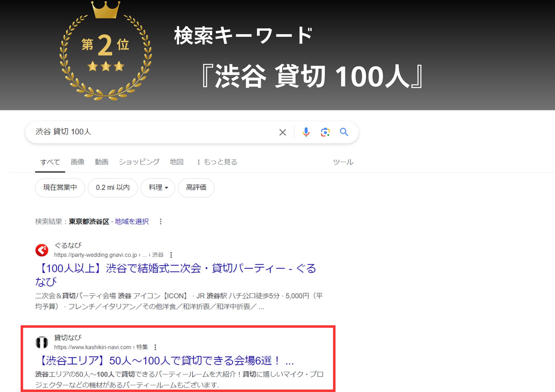The height and width of the screenshot is (392, 555).
Task: Click the search box containing 渋谷 貸切 100人
Action: 192,132
